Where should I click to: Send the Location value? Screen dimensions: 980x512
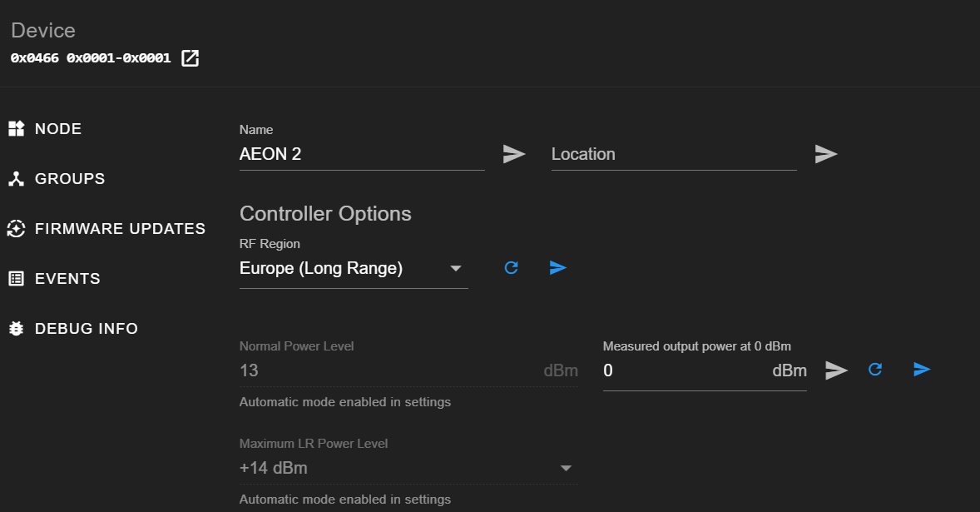[826, 154]
